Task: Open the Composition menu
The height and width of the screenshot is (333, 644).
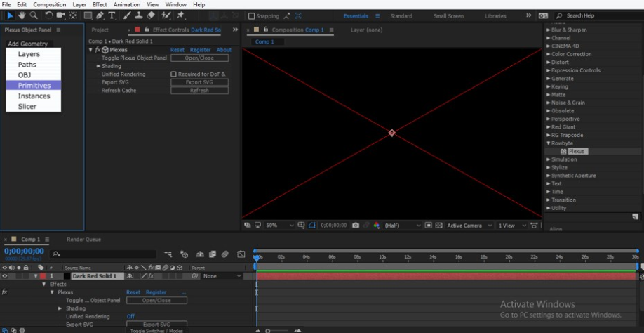Action: pos(50,4)
